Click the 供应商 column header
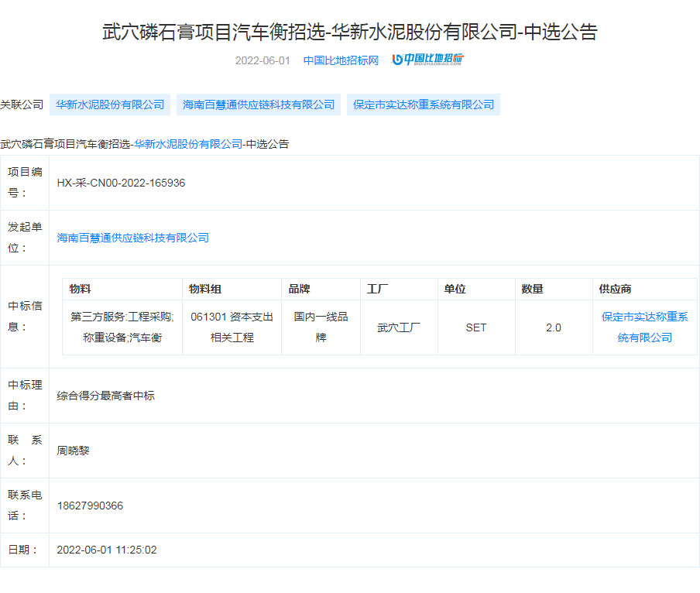 (x=615, y=289)
